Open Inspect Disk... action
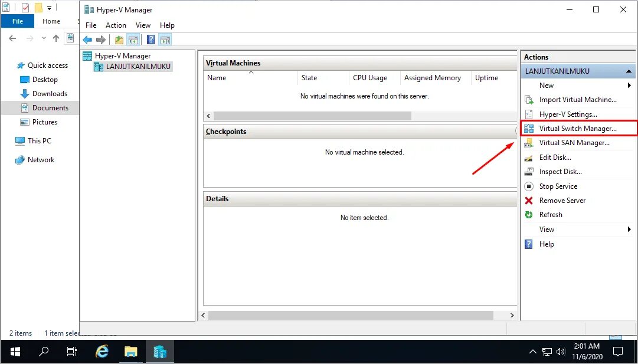Screen dimensions: 638x364 point(560,172)
